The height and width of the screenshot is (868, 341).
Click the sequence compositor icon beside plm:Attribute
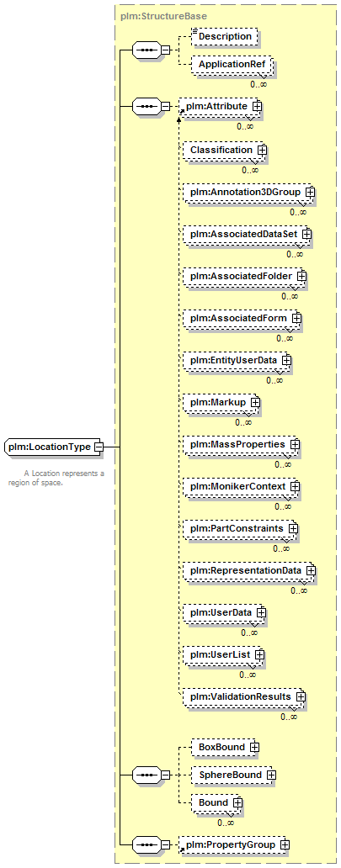pyautogui.click(x=147, y=105)
